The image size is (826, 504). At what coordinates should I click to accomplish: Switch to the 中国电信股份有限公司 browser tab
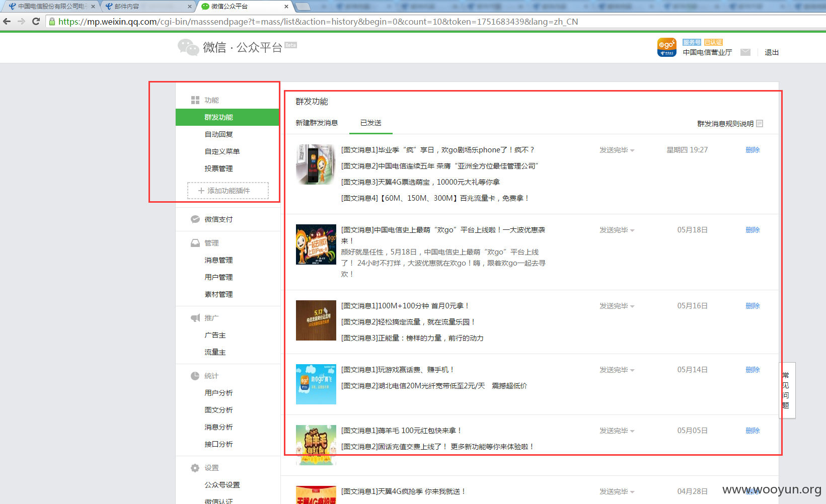pyautogui.click(x=52, y=7)
